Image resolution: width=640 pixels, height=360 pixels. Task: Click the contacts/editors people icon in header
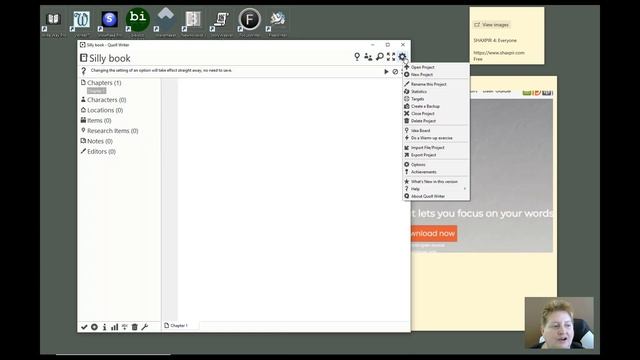pyautogui.click(x=368, y=57)
